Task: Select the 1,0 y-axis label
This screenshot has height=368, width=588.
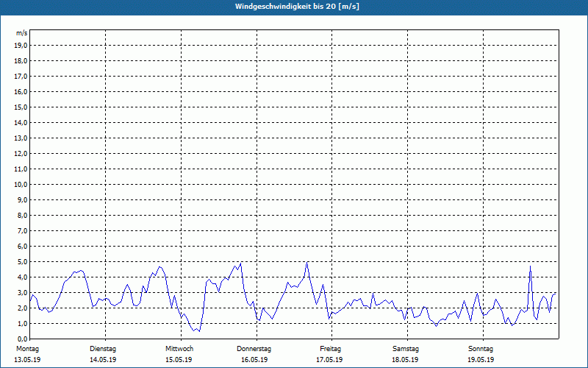Action: (x=22, y=323)
